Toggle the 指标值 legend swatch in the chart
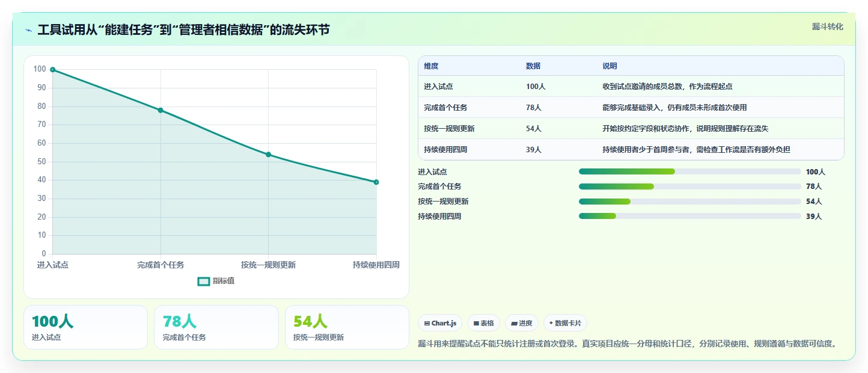Screen dimensions: 868x373 point(204,281)
